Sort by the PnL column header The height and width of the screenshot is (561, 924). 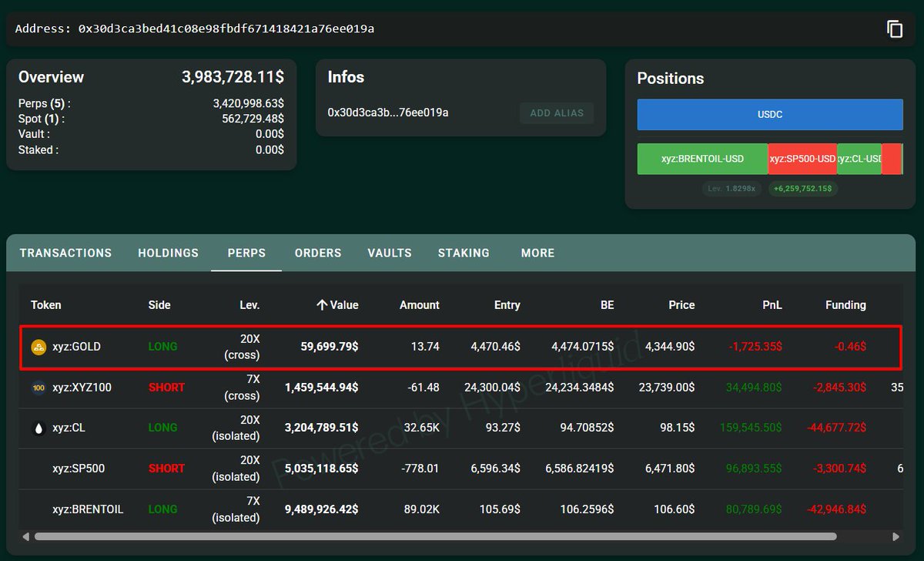(x=772, y=305)
